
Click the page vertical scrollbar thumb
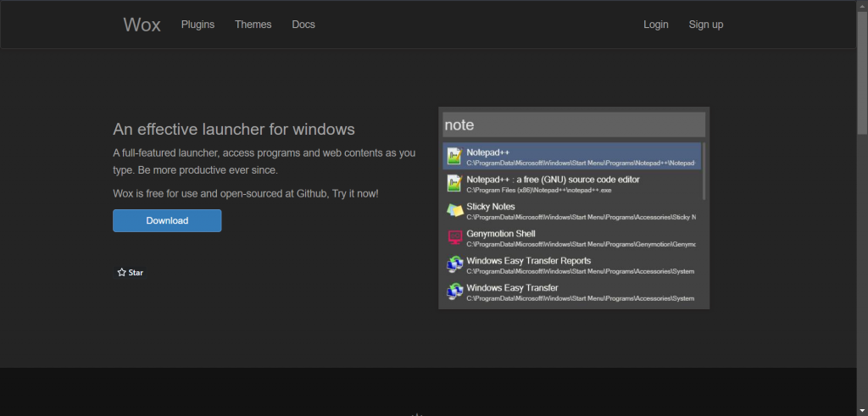862,73
